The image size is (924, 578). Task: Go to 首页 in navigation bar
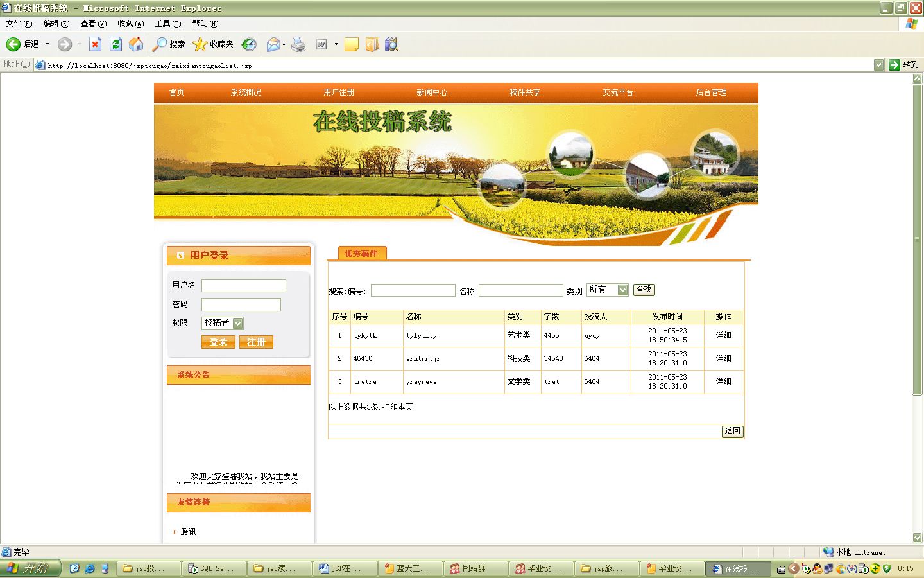176,92
